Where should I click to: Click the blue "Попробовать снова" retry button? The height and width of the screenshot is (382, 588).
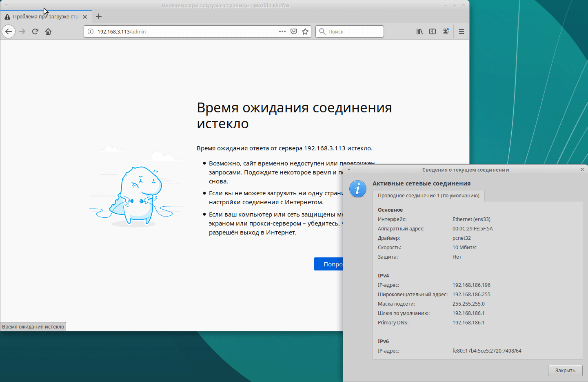(329, 264)
